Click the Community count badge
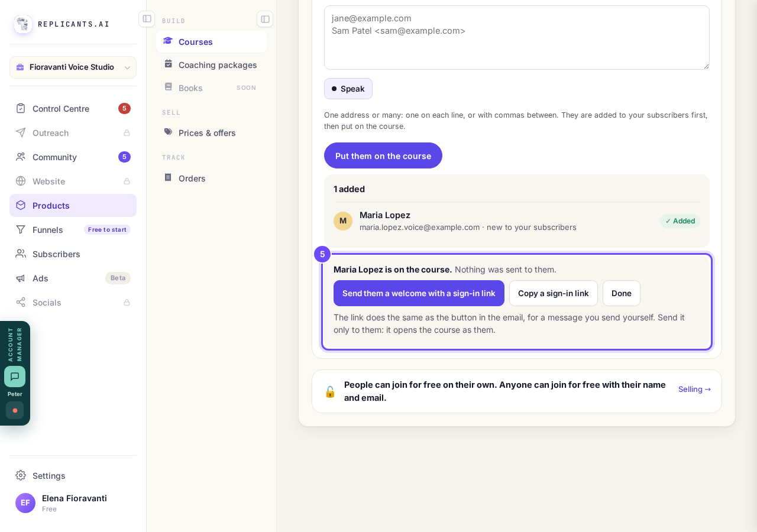Image resolution: width=757 pixels, height=532 pixels. tap(124, 157)
